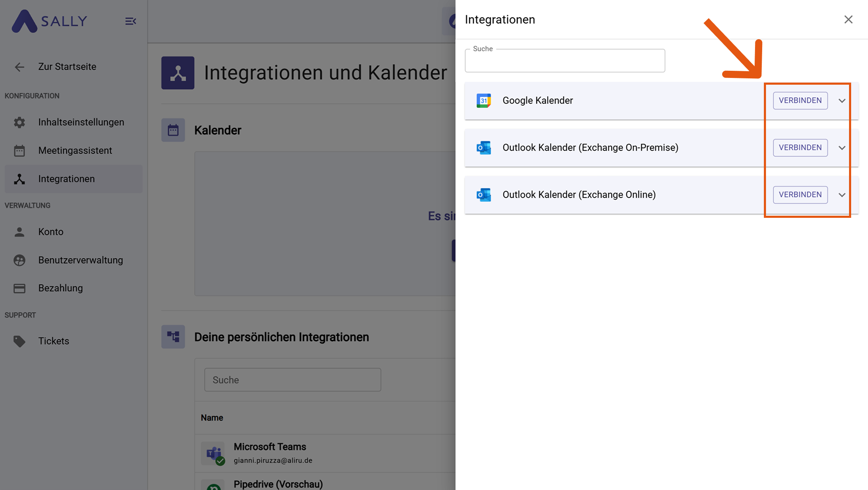Click the person icon for Konto

[19, 232]
